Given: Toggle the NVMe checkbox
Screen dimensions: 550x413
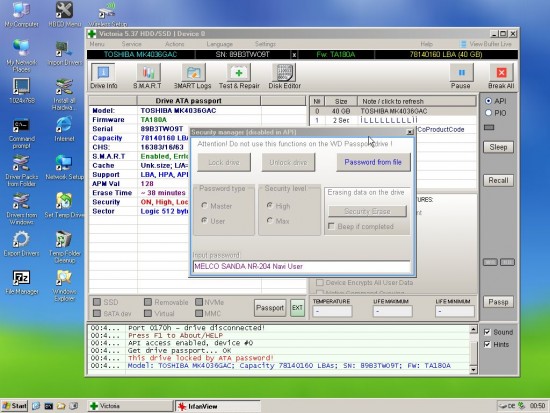Looking at the screenshot, I should 199,302.
